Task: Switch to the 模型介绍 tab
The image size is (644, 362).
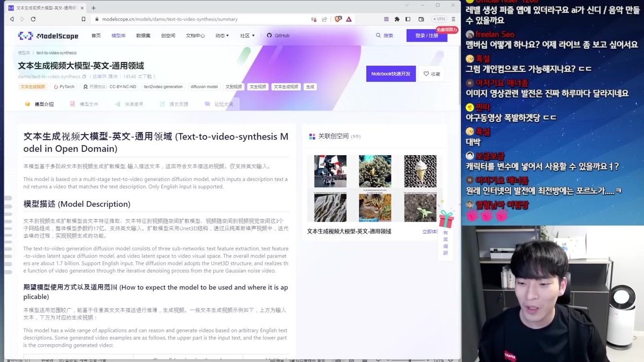Action: [39, 104]
